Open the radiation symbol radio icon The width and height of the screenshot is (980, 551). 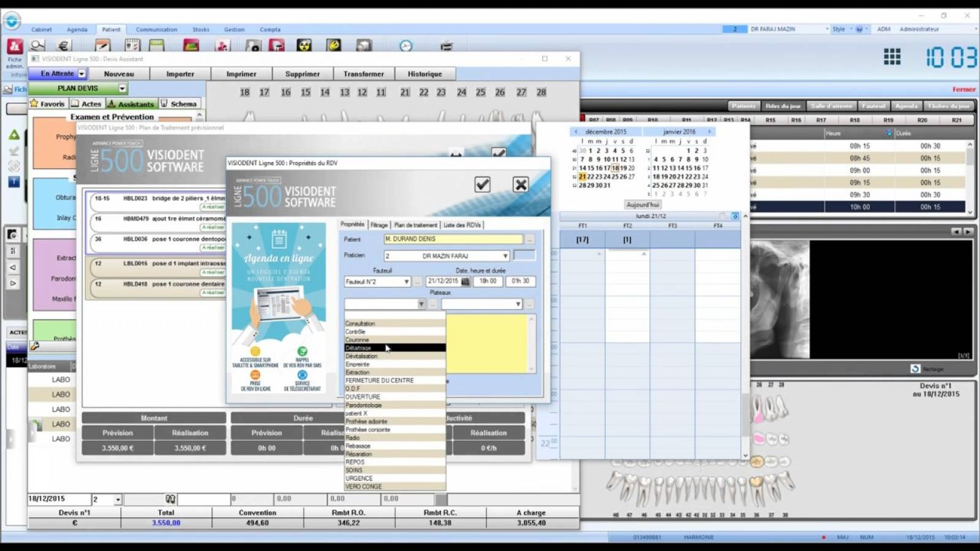click(304, 46)
